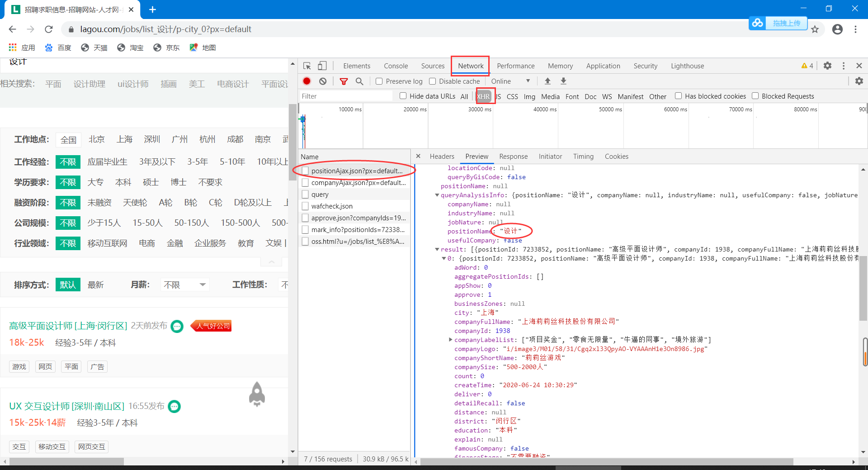
Task: Filter requests by Img type
Action: point(529,96)
